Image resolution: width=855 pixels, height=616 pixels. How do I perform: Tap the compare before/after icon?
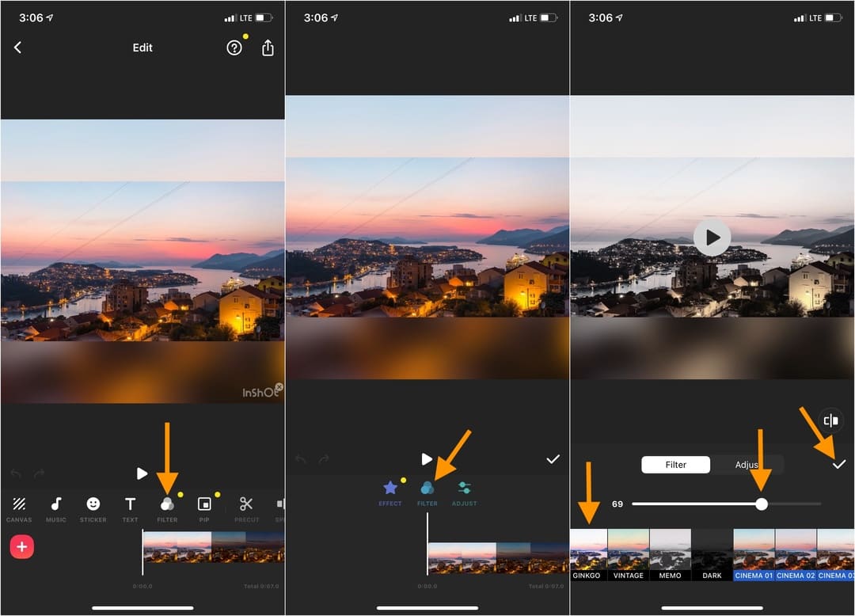(x=831, y=420)
